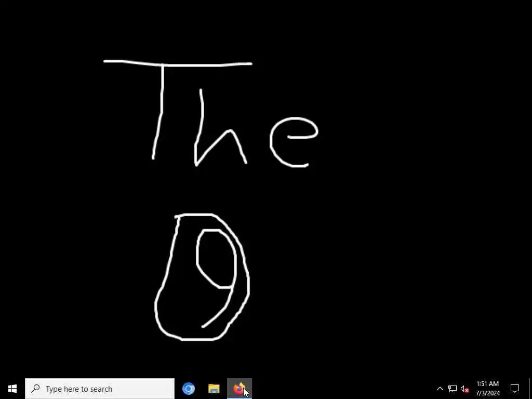Open Firefox from the taskbar

239,389
